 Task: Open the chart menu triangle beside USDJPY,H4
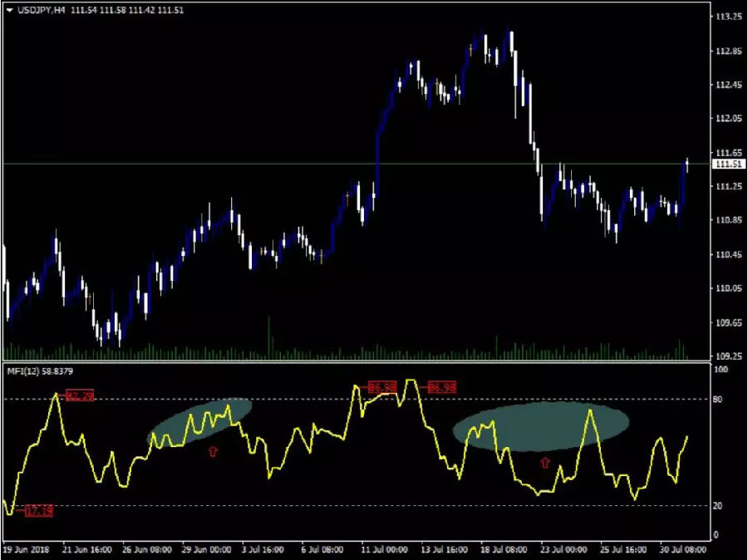pos(10,10)
